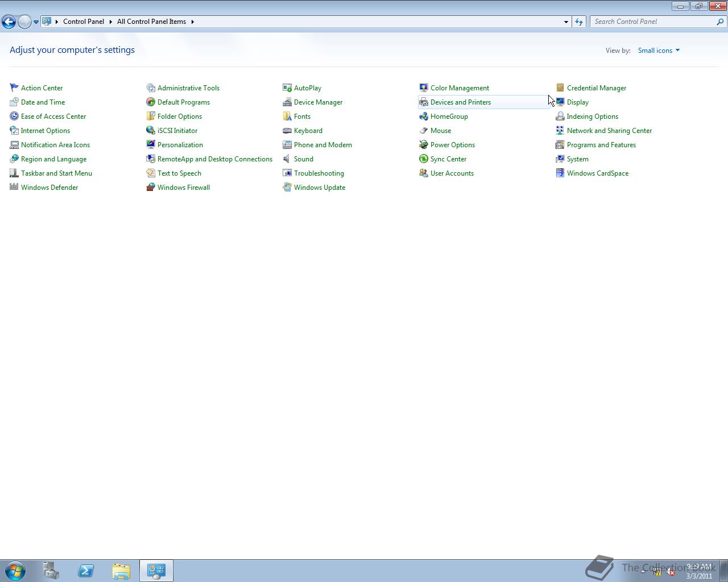Image resolution: width=728 pixels, height=582 pixels.
Task: Open the iSCSI Initiator globe icon
Action: coord(151,130)
